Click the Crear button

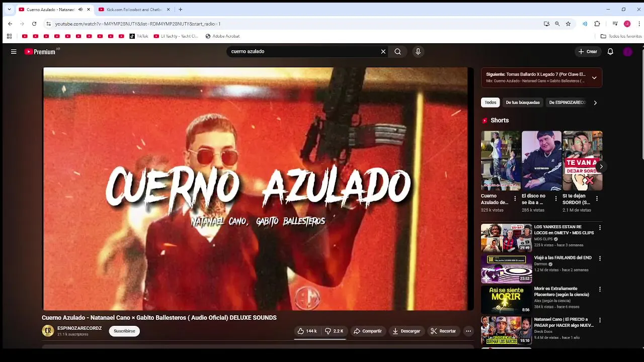[588, 51]
